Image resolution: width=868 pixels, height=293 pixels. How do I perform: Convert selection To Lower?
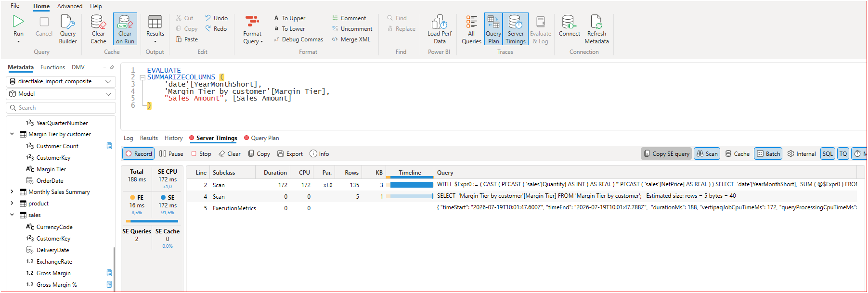pos(289,29)
